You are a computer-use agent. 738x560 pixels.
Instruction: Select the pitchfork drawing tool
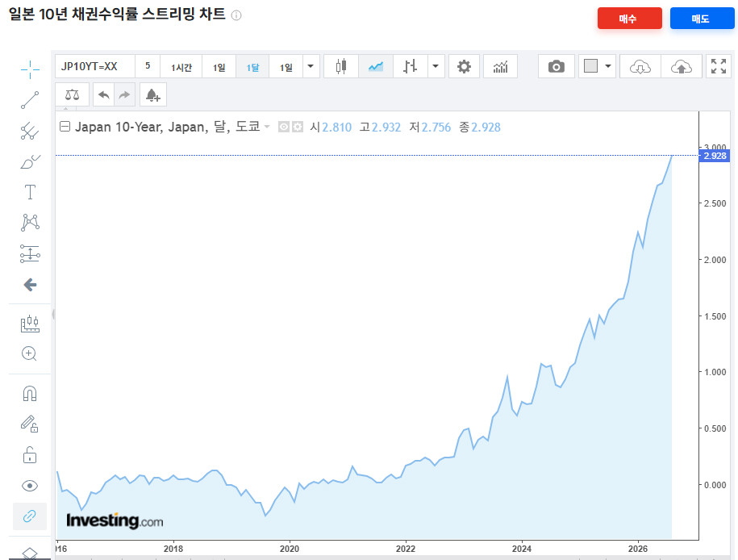pos(30,131)
